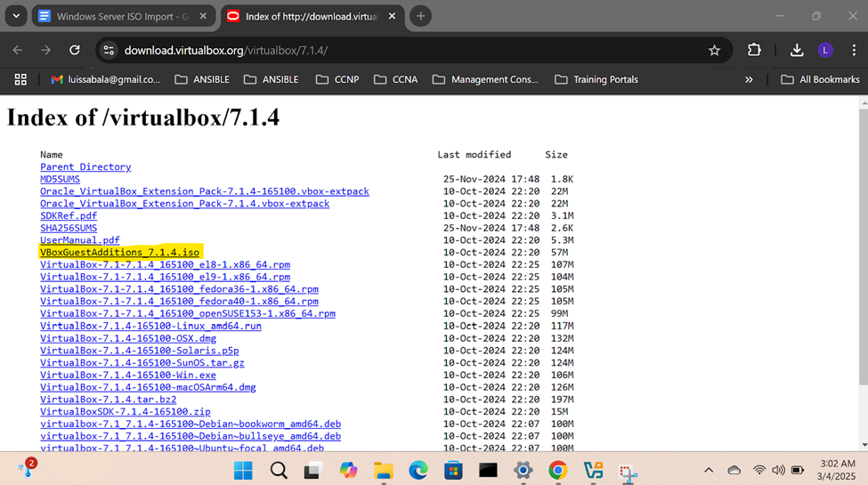This screenshot has width=868, height=485.
Task: Show hidden system tray icons
Action: (x=709, y=471)
